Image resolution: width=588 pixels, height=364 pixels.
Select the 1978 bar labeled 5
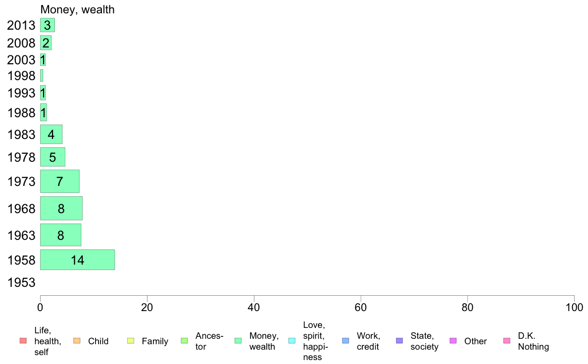53,157
